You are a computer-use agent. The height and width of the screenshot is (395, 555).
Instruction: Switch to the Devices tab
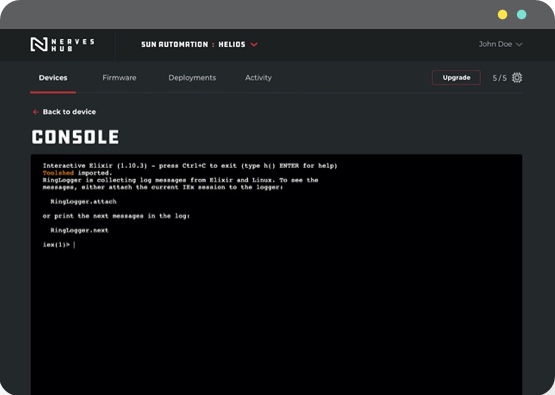point(53,78)
